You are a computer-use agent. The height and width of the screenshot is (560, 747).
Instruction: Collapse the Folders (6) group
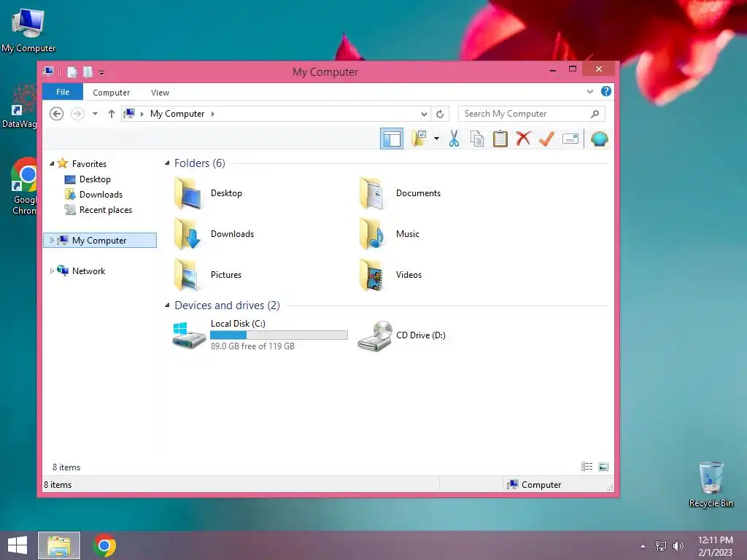[x=167, y=163]
